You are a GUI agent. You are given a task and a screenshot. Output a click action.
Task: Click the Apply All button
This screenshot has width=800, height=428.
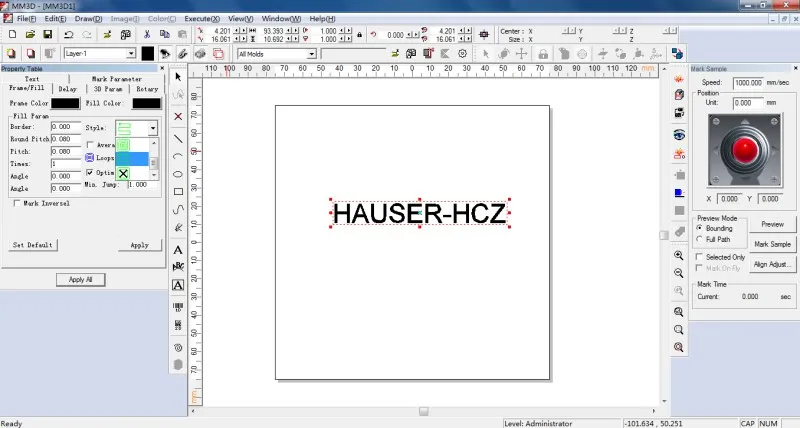coord(81,280)
